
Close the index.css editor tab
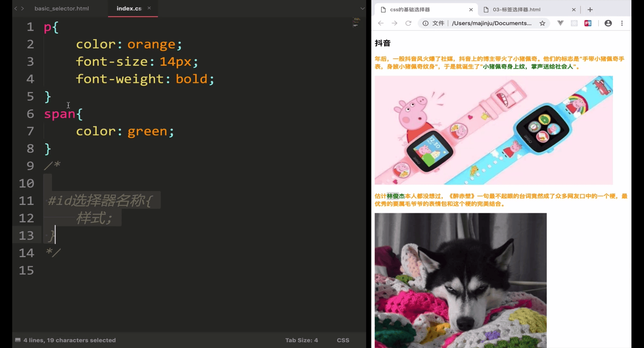149,8
